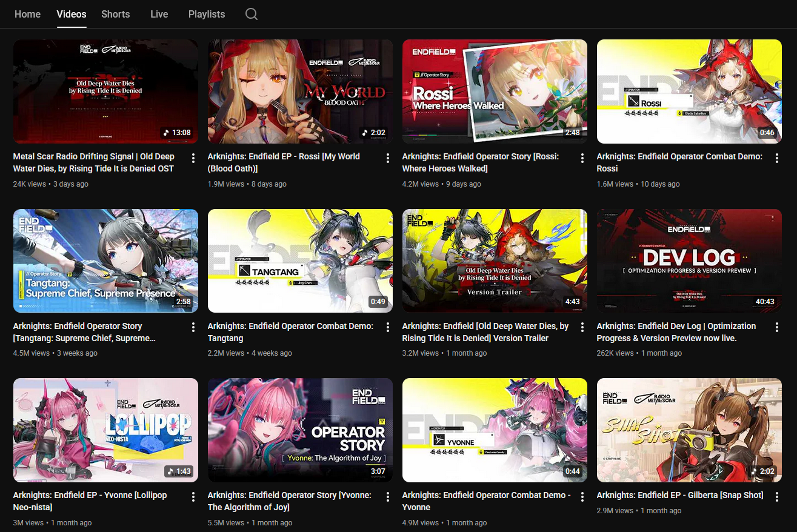Play the Rossi Where Heroes Walked thumbnail
The height and width of the screenshot is (532, 797).
(495, 91)
